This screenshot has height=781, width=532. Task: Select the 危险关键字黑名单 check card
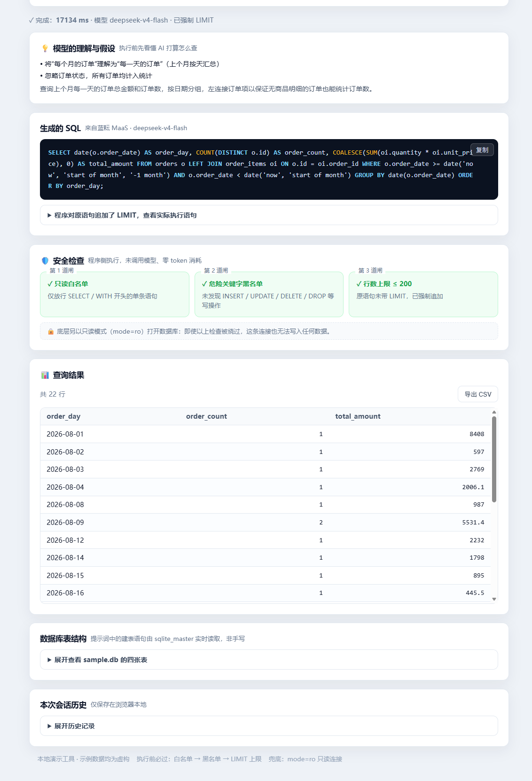(269, 294)
